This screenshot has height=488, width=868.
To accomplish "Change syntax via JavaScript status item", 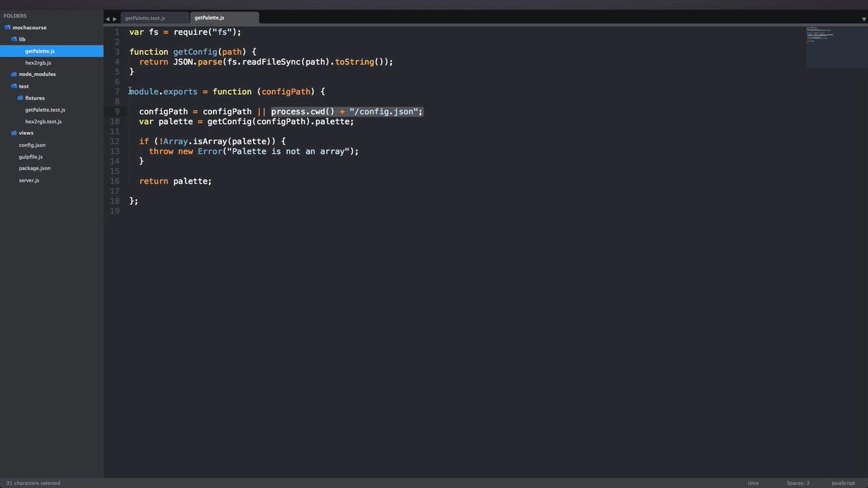I will [843, 483].
